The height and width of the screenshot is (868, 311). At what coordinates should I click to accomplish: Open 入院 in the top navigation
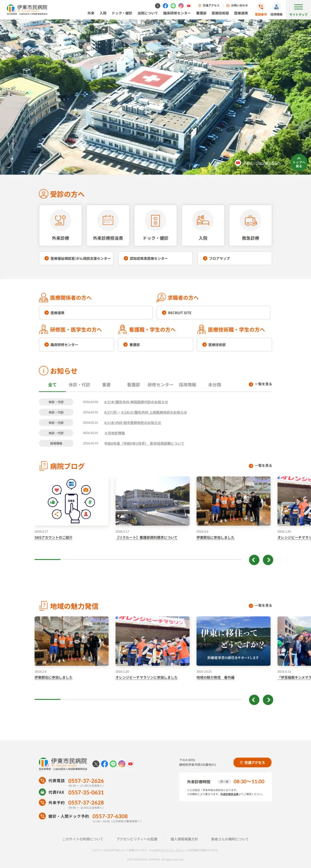(x=103, y=13)
